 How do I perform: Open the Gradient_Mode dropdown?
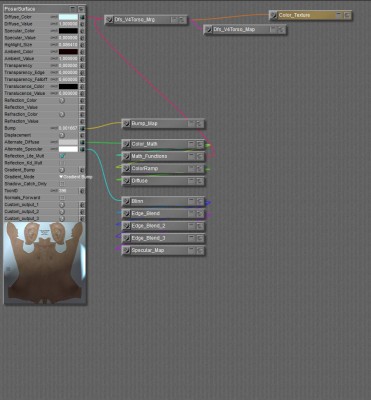click(75, 177)
